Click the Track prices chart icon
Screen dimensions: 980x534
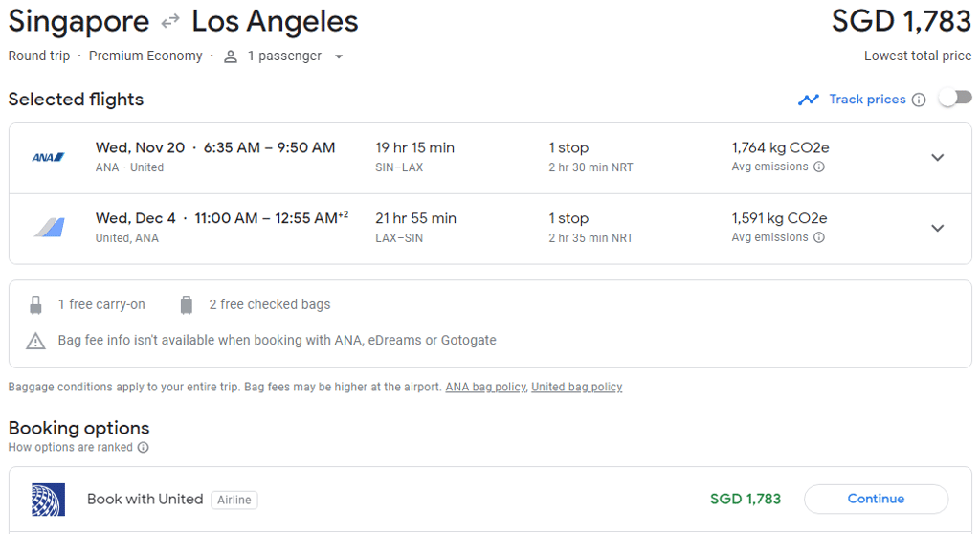tap(809, 100)
